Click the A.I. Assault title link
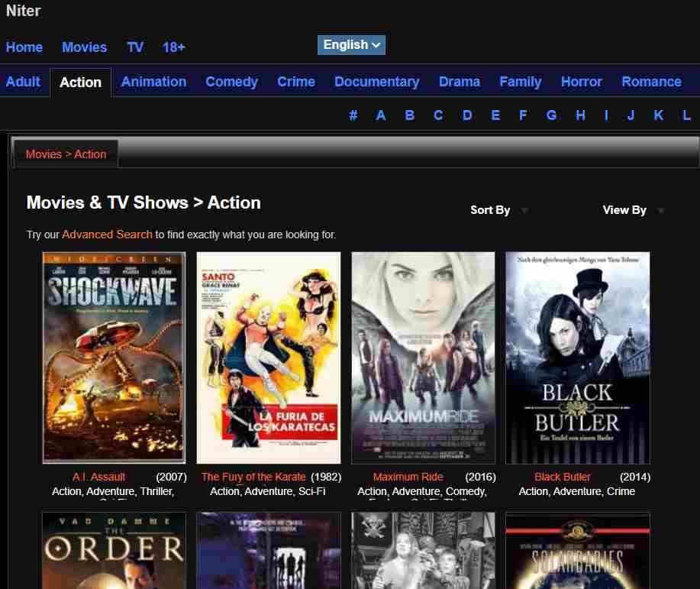 (98, 477)
